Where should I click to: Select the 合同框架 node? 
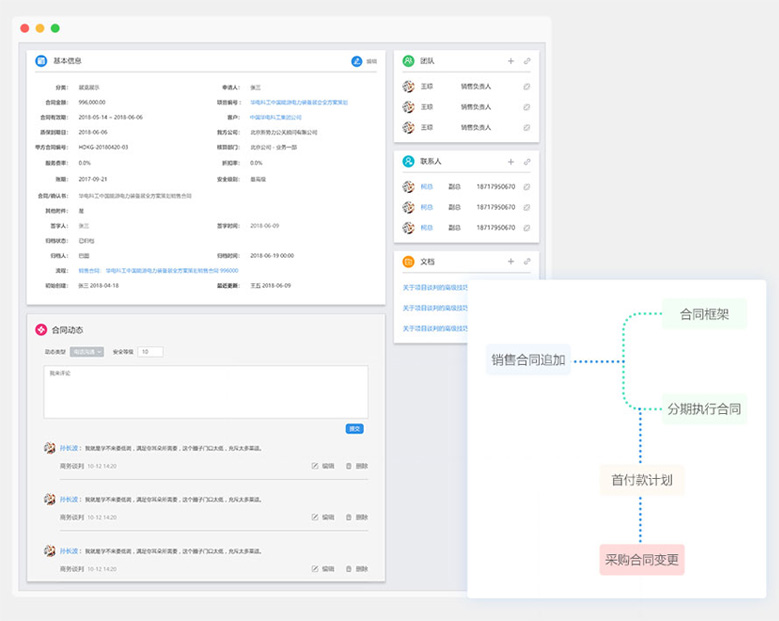(x=704, y=313)
